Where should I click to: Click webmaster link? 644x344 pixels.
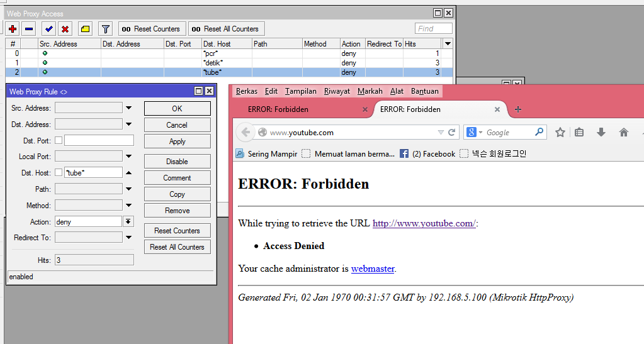point(373,269)
